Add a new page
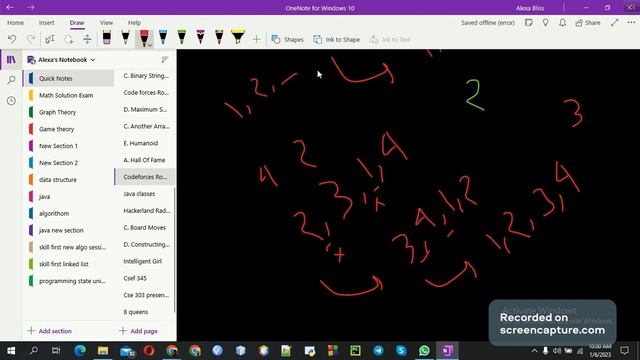The height and width of the screenshot is (360, 640). click(x=138, y=331)
